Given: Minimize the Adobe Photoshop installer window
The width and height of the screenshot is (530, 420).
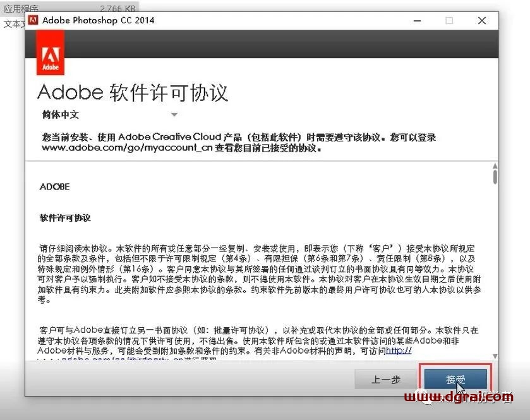Looking at the screenshot, I should (x=418, y=21).
